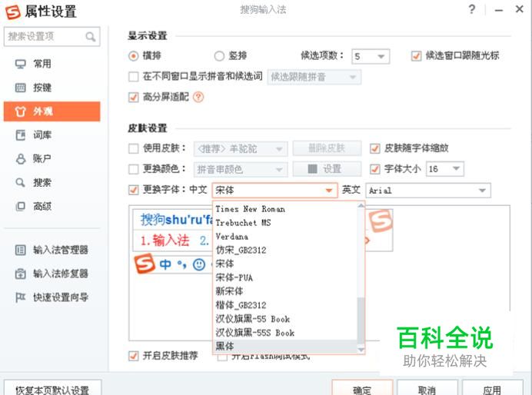532x395 pixels.
Task: Click the Sogou logo in title bar
Action: click(13, 12)
